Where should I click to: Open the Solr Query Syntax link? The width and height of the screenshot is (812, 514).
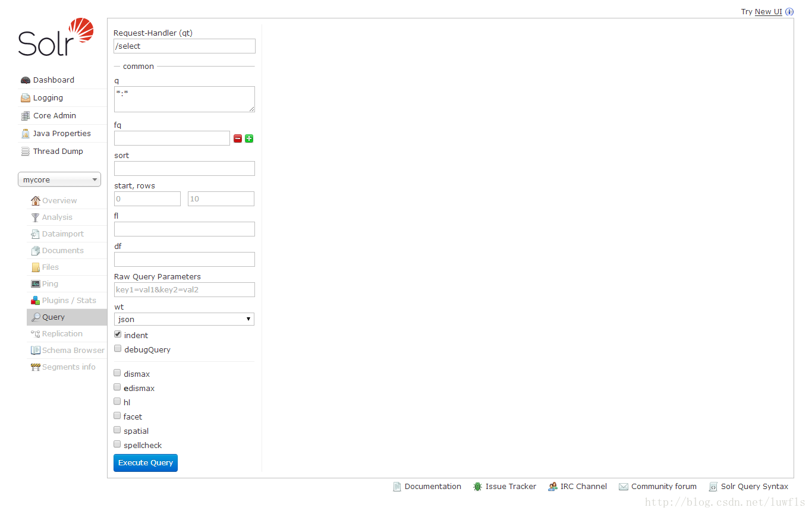click(754, 487)
